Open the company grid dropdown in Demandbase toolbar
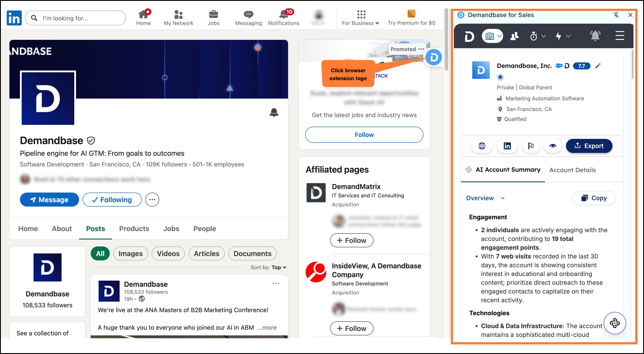 point(492,36)
